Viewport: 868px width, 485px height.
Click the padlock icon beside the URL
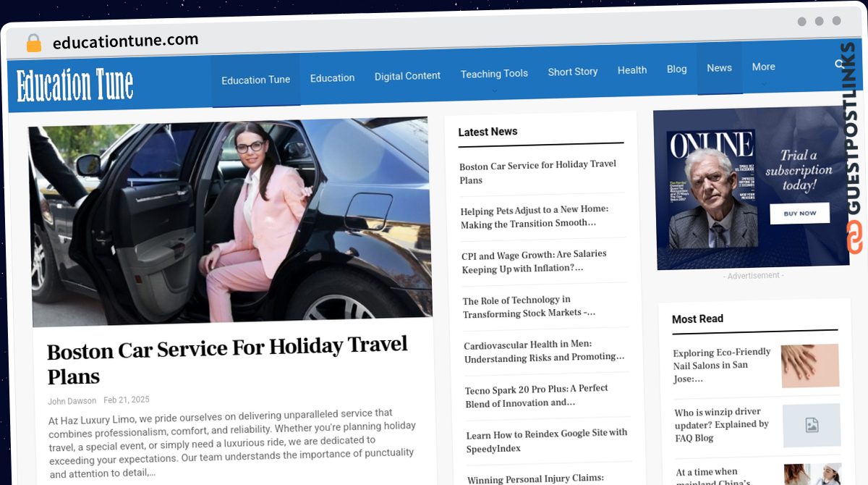point(33,43)
